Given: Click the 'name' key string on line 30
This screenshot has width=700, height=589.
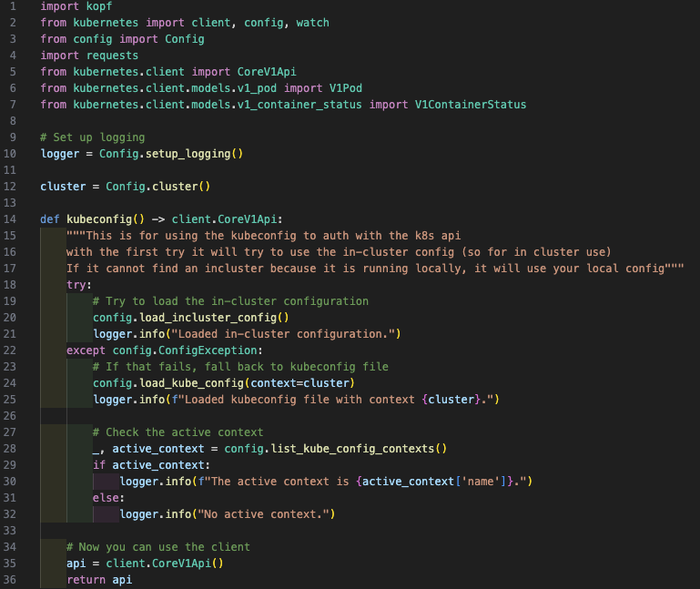Looking at the screenshot, I should point(481,482).
